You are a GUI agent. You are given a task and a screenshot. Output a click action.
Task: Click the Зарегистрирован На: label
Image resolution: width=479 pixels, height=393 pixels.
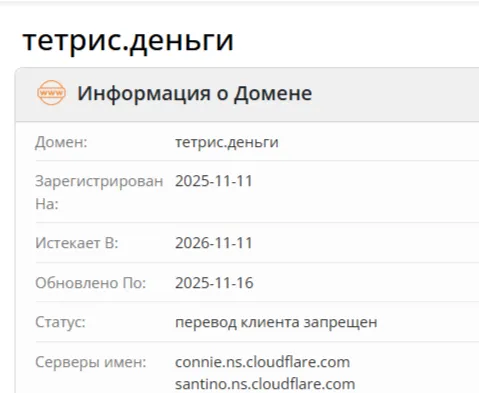coord(99,192)
